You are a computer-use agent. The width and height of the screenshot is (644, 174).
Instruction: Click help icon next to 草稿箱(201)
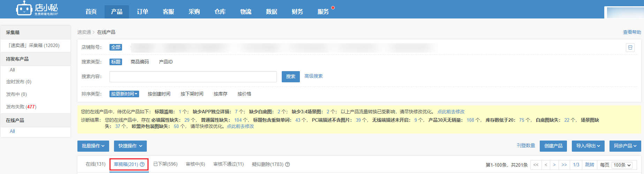coord(142,164)
